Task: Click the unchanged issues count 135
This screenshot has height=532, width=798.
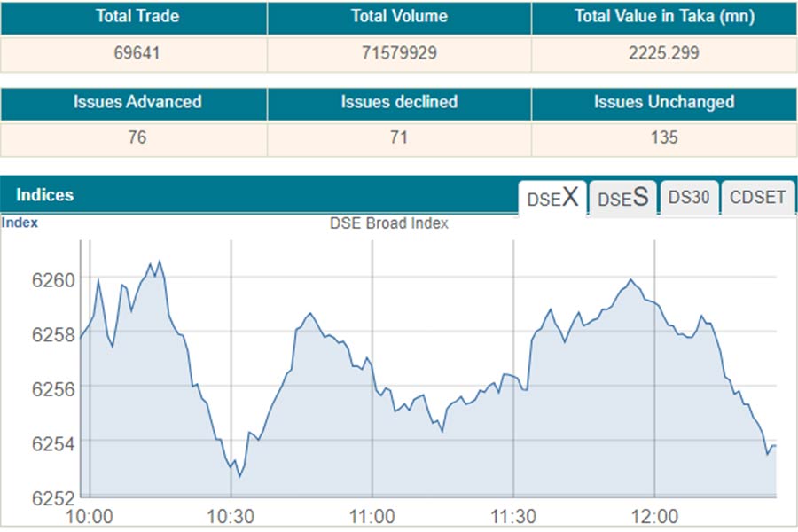Action: pos(664,137)
